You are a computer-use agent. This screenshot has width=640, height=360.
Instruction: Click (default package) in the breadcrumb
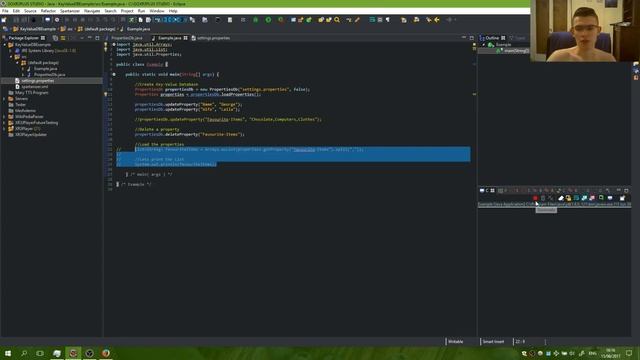click(100, 29)
